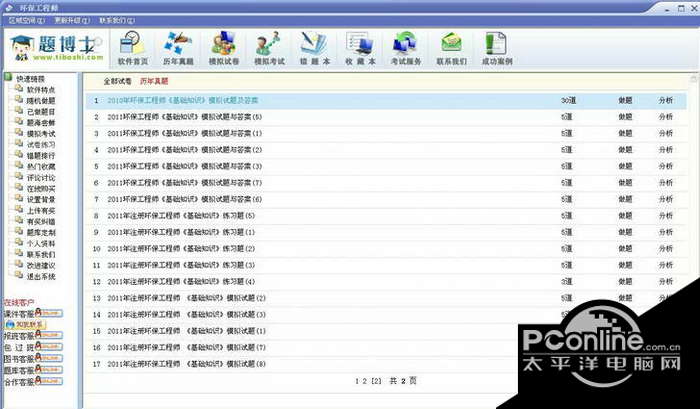The width and height of the screenshot is (700, 409).
Task: Open 更新升级 in the menu bar
Action: click(72, 20)
